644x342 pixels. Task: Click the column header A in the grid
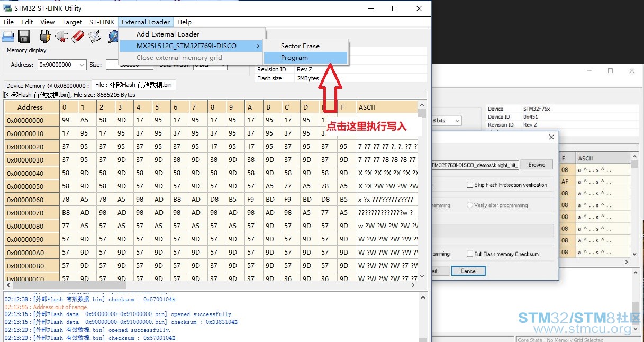click(253, 107)
